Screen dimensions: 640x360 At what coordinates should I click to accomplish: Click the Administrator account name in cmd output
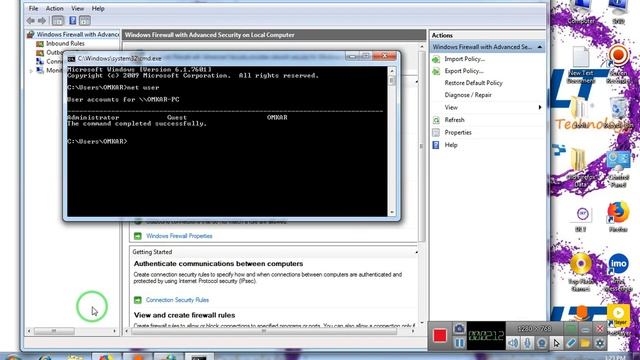[x=93, y=118]
